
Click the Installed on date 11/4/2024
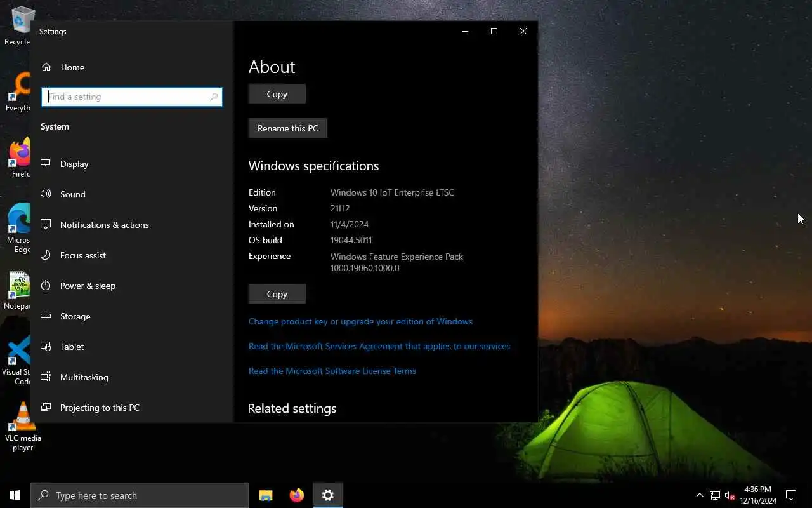point(350,224)
